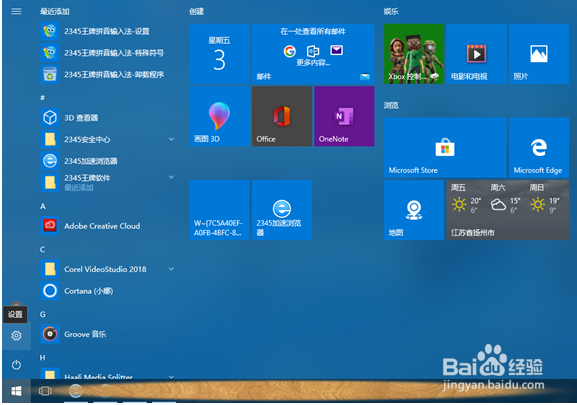
Task: Click the 浏览 tile group title
Action: (x=391, y=106)
